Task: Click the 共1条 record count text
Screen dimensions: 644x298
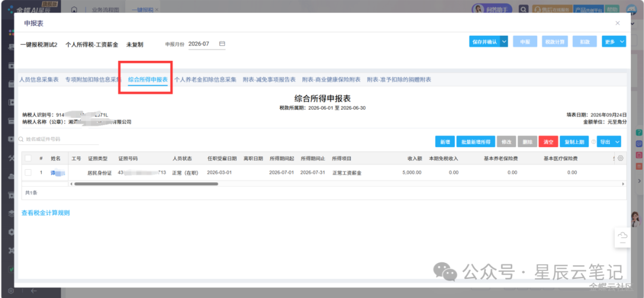Action: 31,192
